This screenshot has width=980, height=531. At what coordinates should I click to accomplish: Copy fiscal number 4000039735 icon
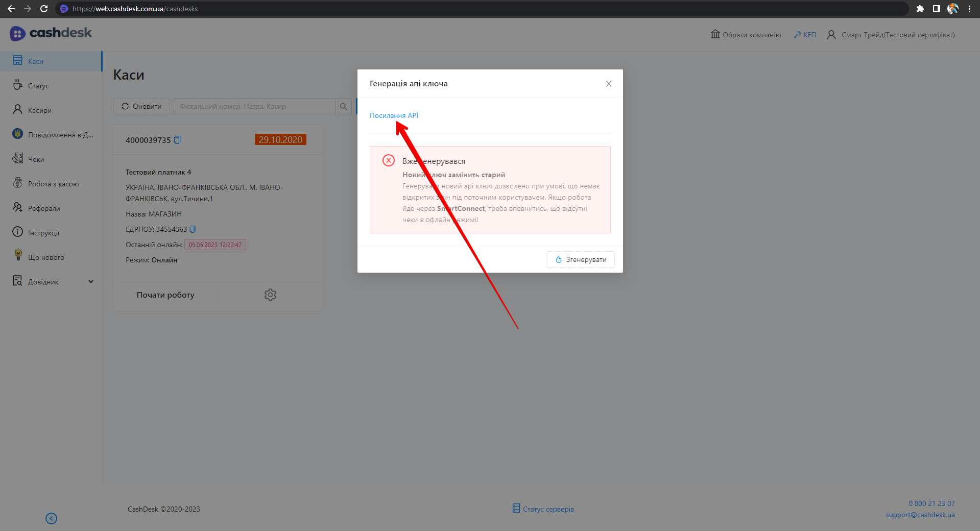click(177, 140)
